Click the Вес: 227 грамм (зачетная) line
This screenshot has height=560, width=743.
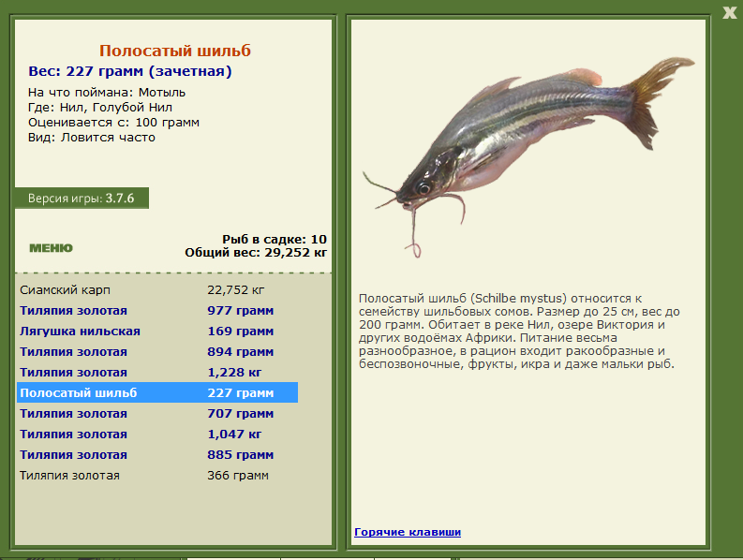pyautogui.click(x=130, y=71)
